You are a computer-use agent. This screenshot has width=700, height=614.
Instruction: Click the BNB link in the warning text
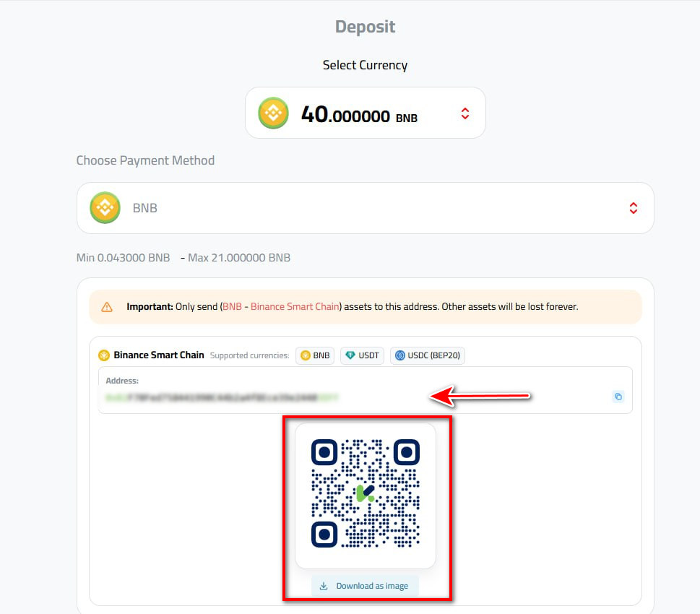pos(233,306)
